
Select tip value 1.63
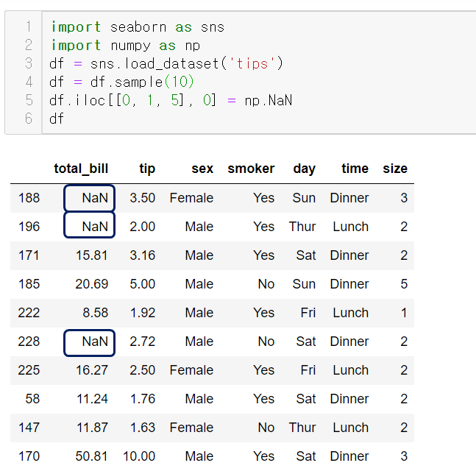(143, 428)
